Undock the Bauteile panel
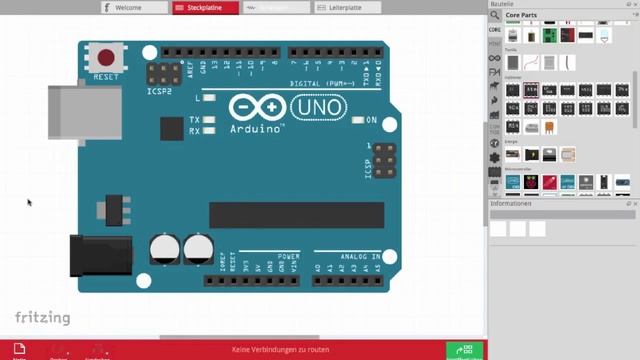Viewport: 640px width, 360px height. point(629,4)
